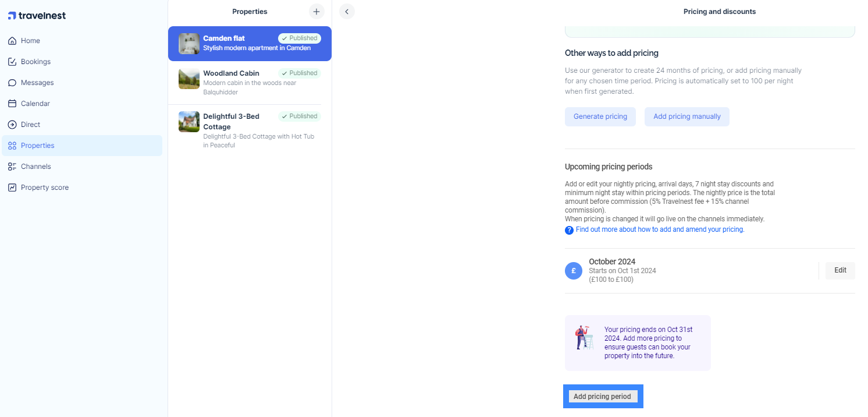Image resolution: width=868 pixels, height=417 pixels.
Task: Click the Generate pricing button
Action: tap(600, 116)
